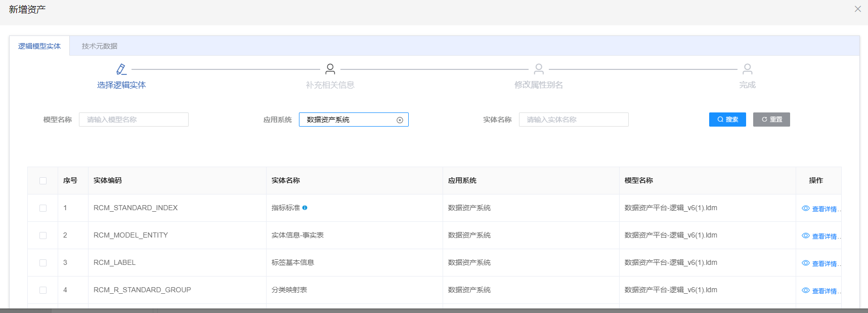
Task: Click eye icon for RCM_LABEL row
Action: point(806,263)
